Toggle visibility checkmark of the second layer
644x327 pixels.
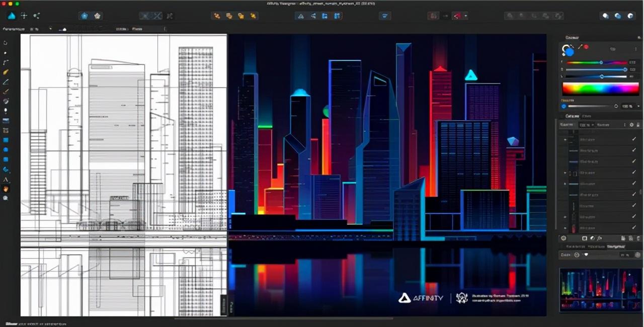(x=634, y=150)
